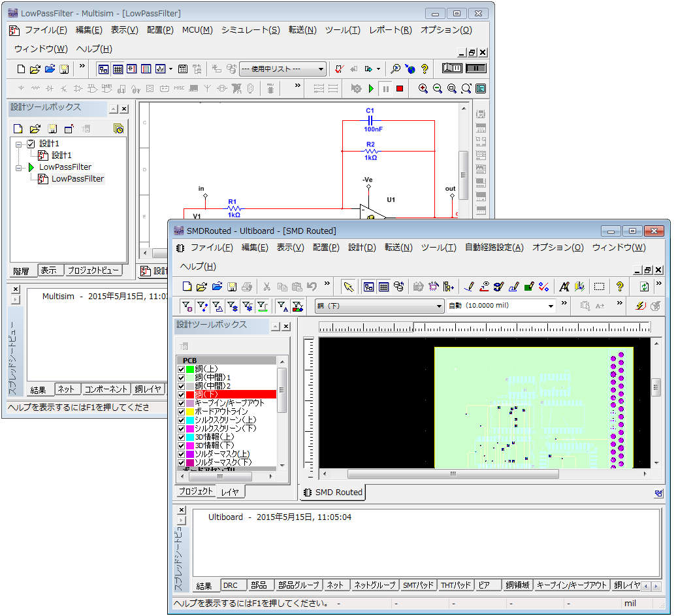Image resolution: width=676 pixels, height=616 pixels.
Task: Select SMD Routed document tab
Action: pos(333,493)
